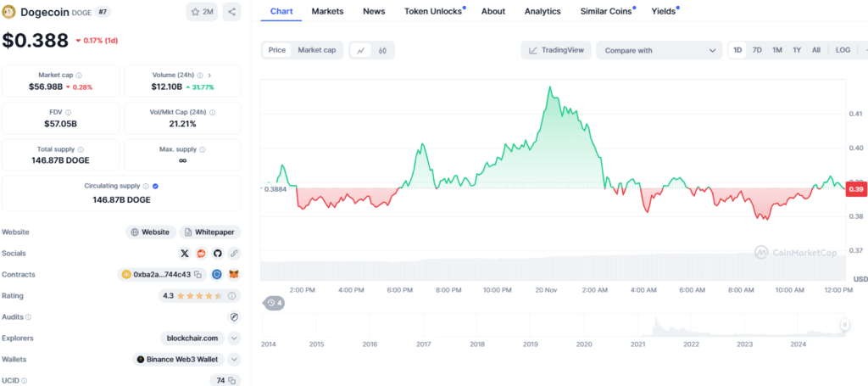Viewport: 868px width, 386px height.
Task: Switch to the News tab
Action: tap(374, 11)
